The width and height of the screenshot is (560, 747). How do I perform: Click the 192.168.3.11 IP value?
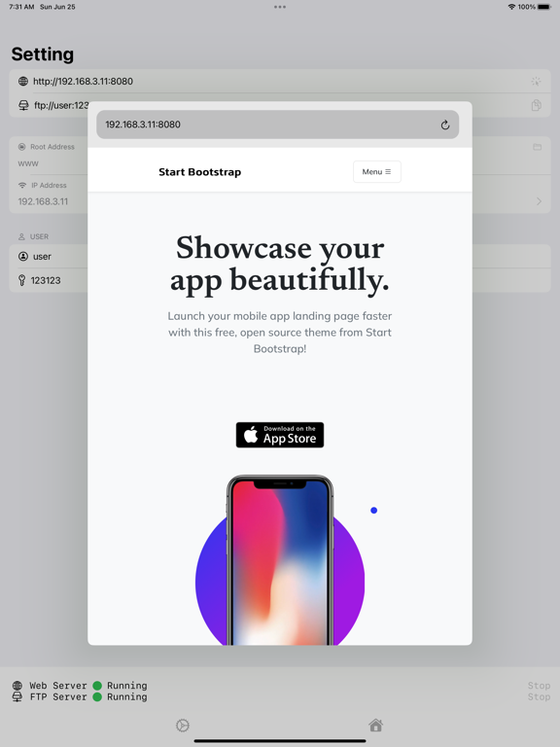(43, 201)
